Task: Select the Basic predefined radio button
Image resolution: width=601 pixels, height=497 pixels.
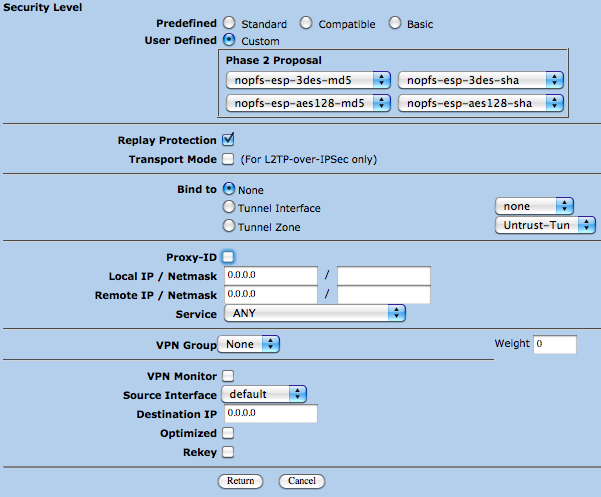Action: tap(395, 23)
